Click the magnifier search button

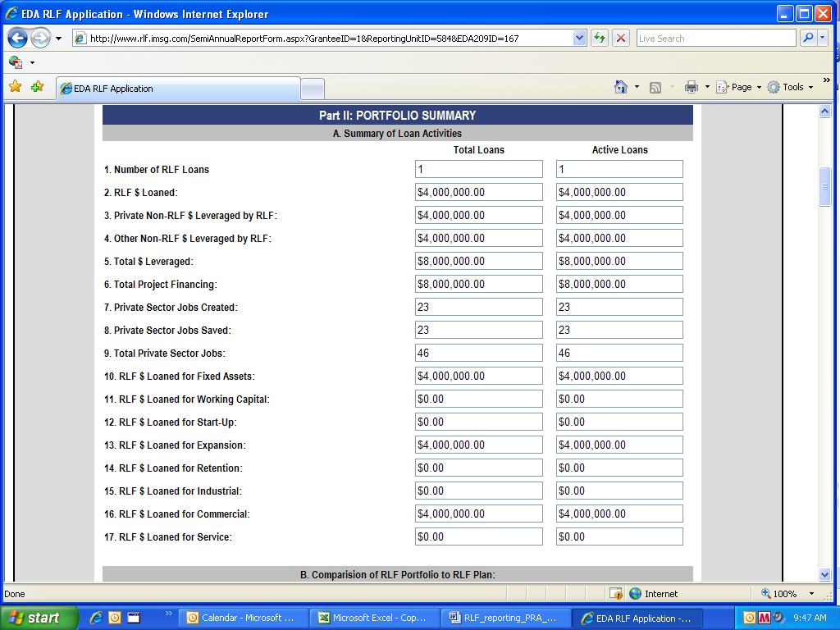pyautogui.click(x=808, y=38)
